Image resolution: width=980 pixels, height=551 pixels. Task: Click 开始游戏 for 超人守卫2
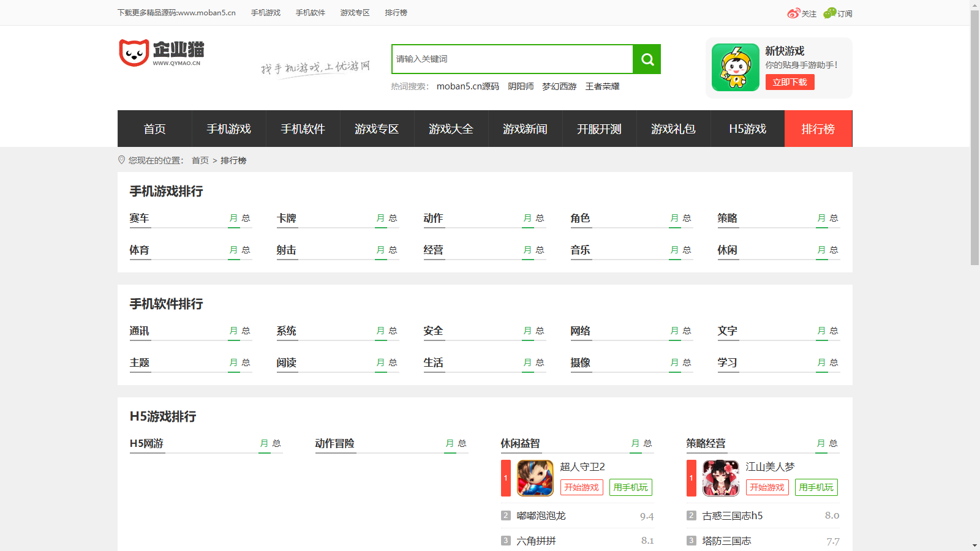[x=581, y=487]
